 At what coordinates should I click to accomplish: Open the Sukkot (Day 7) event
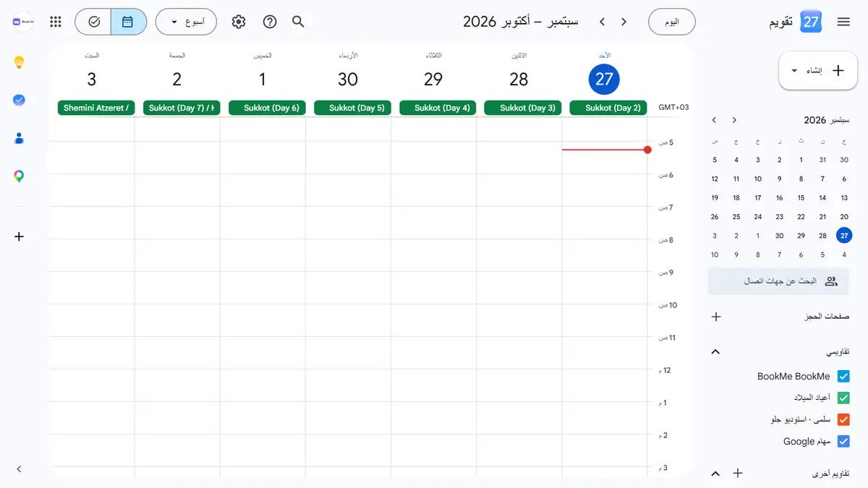[x=182, y=108]
